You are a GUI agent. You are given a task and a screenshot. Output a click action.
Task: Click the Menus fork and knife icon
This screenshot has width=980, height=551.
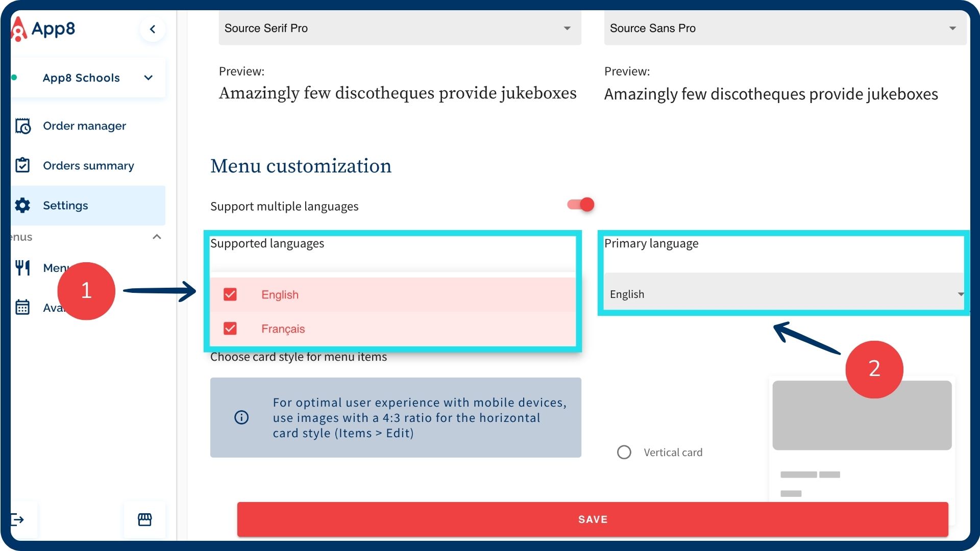coord(22,268)
